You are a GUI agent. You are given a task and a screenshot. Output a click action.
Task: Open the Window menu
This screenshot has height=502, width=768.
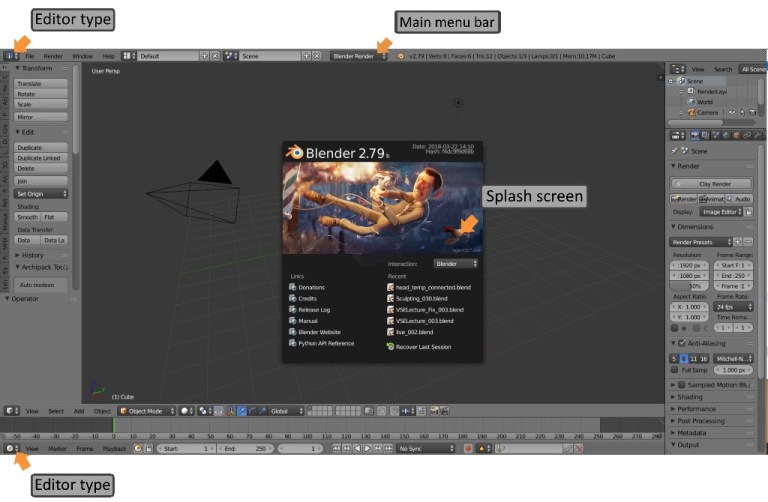pos(82,56)
